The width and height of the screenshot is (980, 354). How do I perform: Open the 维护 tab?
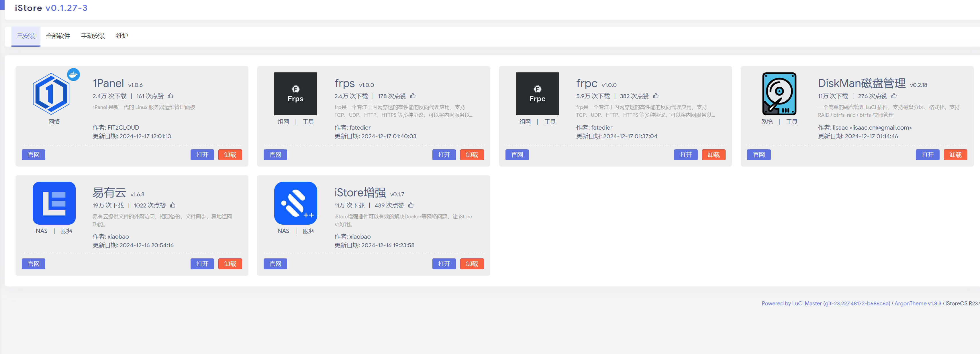tap(122, 36)
